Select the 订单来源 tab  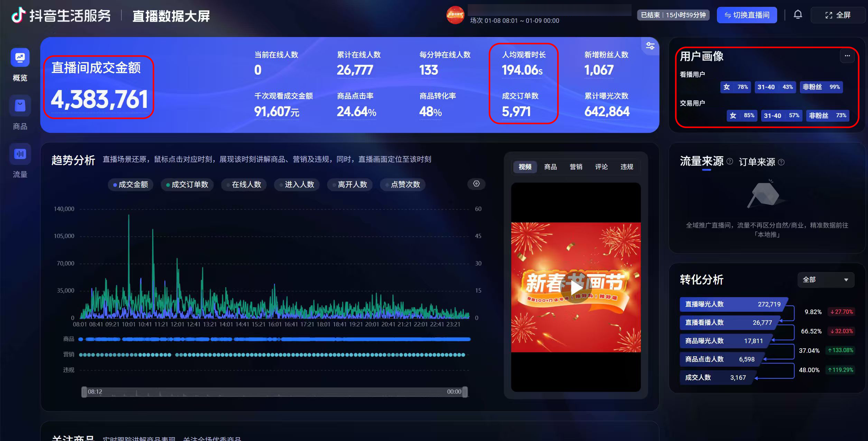[757, 162]
